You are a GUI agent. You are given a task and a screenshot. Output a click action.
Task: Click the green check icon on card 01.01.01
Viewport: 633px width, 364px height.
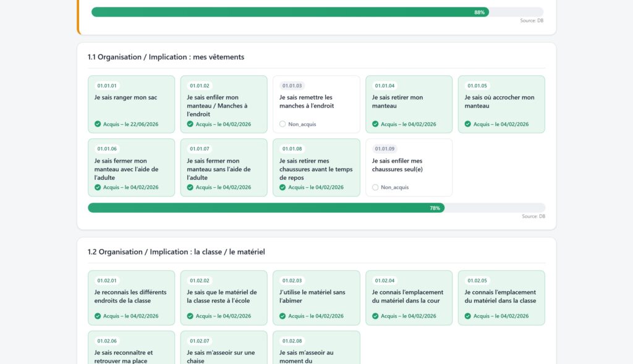[98, 124]
